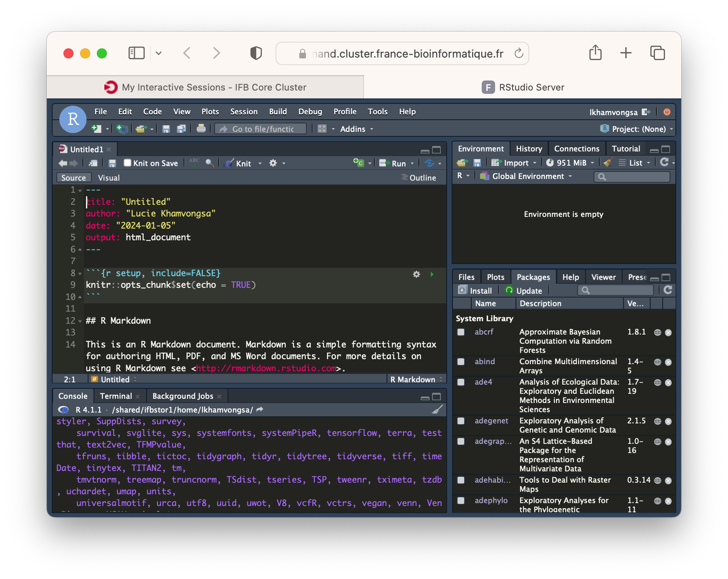Screen dimensions: 728x579
Task: Click the new file icon in main toolbar
Action: tap(96, 129)
